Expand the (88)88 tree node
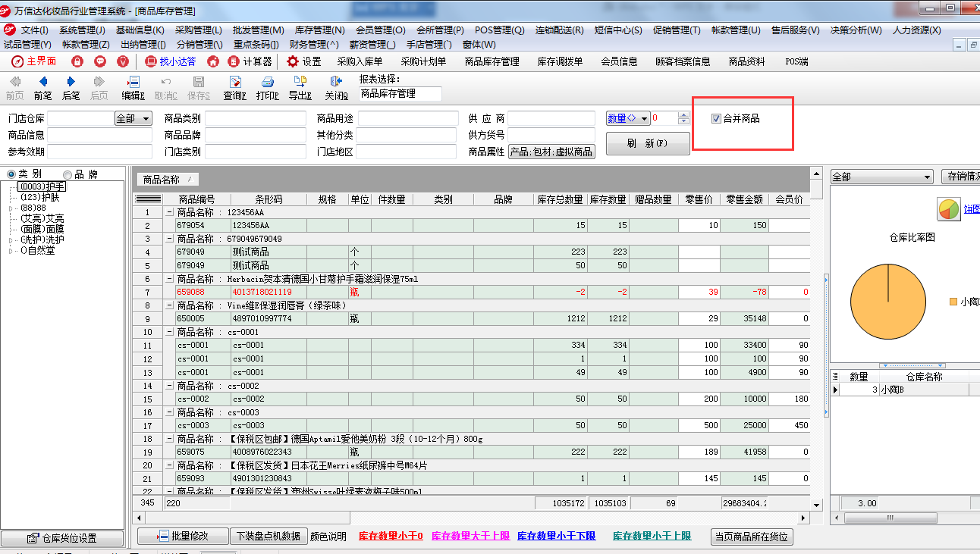This screenshot has height=554, width=980. pyautogui.click(x=10, y=208)
